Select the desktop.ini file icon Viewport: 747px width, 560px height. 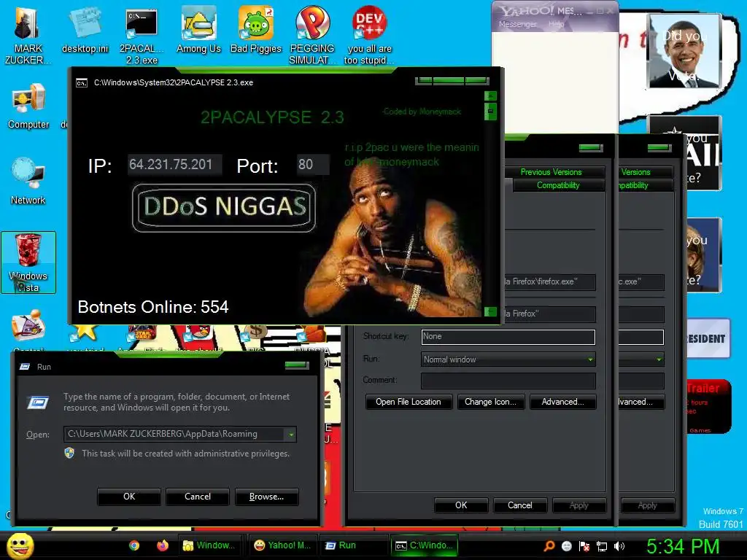85,31
